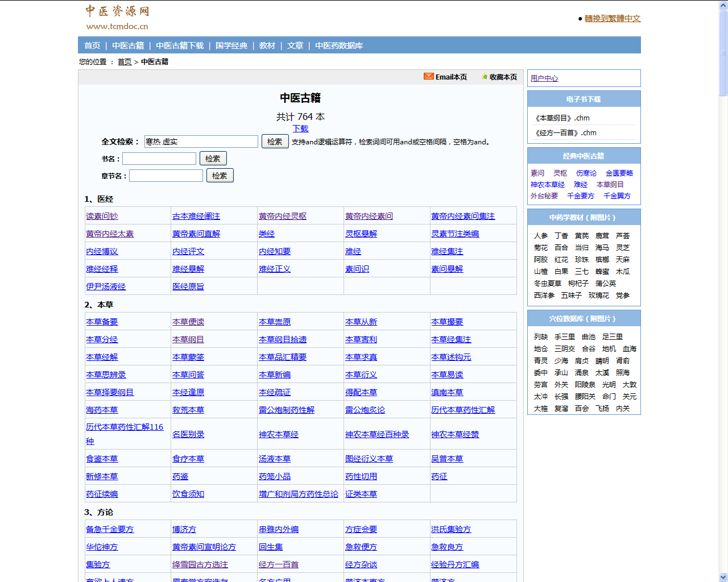Screen dimensions: 728x582
Task: Click the 检索 button beside 章节名
Action: tap(220, 176)
